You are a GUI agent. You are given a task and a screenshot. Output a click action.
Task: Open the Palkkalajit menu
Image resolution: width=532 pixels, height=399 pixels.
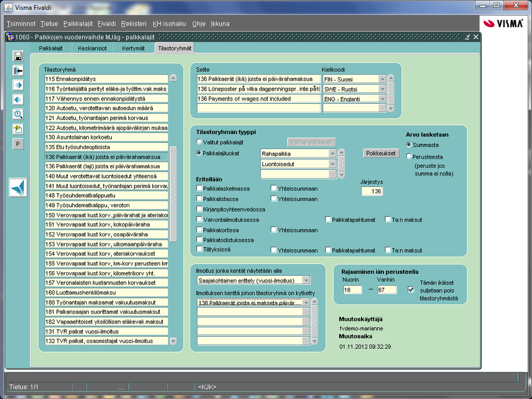(78, 24)
